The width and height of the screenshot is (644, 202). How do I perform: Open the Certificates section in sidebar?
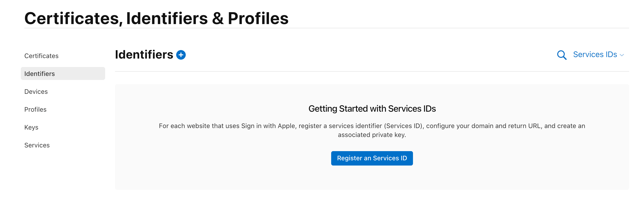(41, 56)
